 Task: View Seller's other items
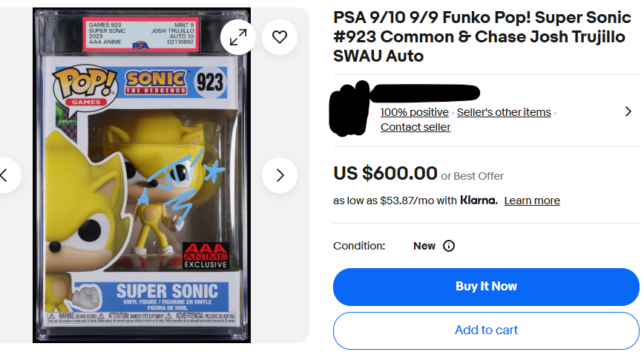[504, 112]
